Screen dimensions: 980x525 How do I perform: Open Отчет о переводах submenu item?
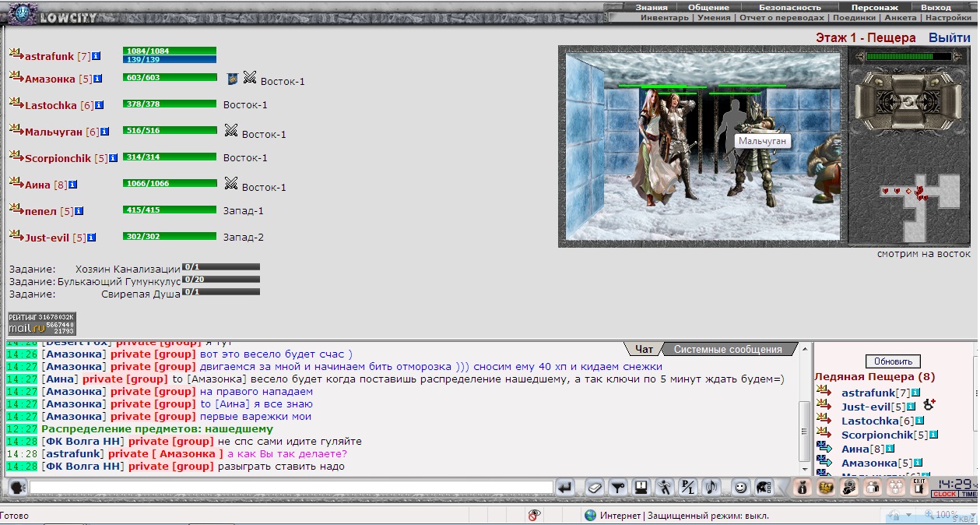tap(782, 17)
